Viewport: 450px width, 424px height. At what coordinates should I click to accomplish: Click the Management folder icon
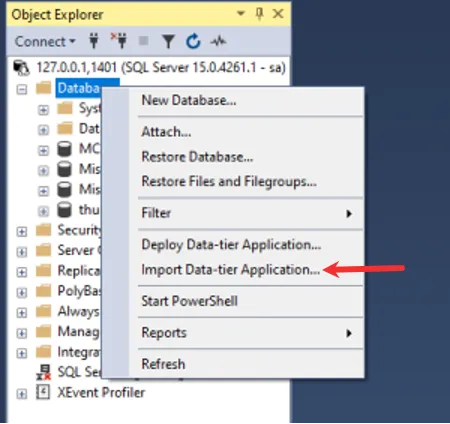tap(43, 331)
